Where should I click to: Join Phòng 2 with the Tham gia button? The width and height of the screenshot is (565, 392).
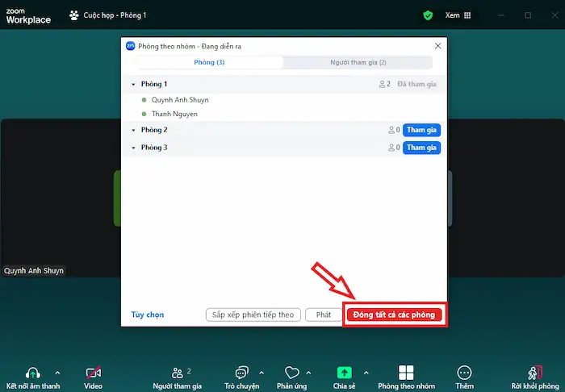[x=421, y=130]
